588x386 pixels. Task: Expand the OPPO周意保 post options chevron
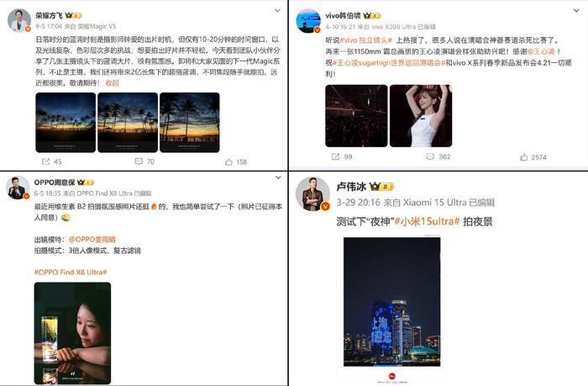(x=278, y=177)
